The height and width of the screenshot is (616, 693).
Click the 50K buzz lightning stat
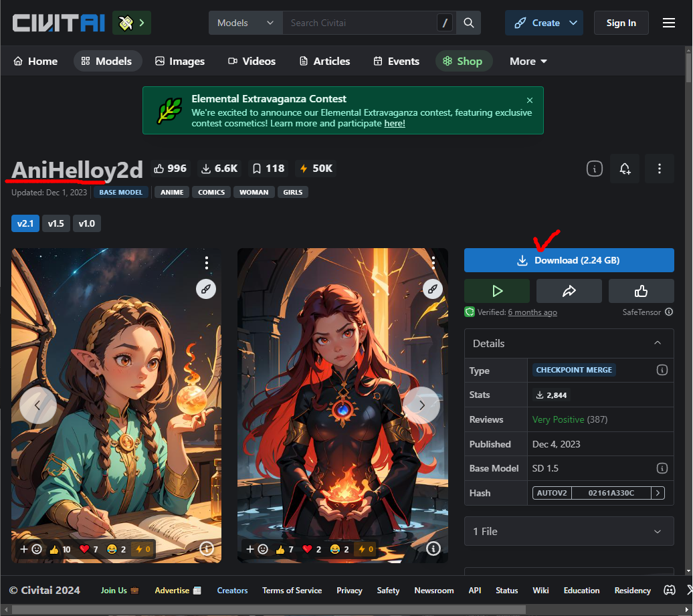[316, 169]
